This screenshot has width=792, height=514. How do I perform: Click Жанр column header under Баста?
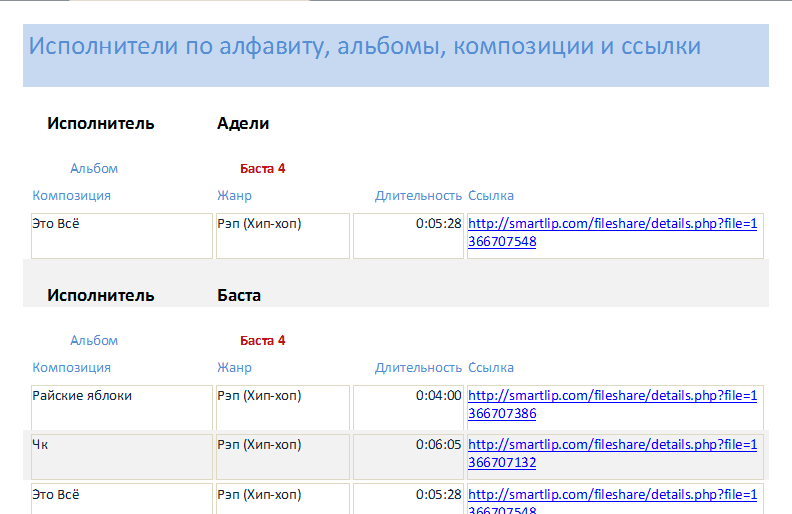tap(234, 368)
